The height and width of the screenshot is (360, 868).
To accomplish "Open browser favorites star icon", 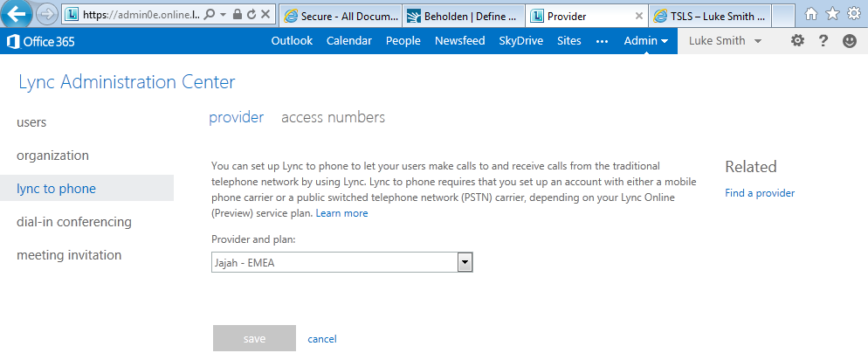I will click(x=831, y=14).
